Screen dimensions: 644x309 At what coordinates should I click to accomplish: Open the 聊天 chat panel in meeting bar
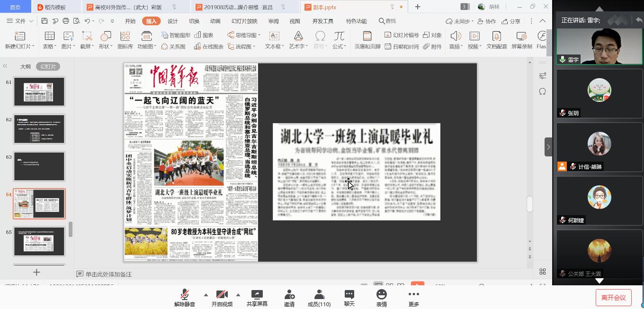pos(349,295)
